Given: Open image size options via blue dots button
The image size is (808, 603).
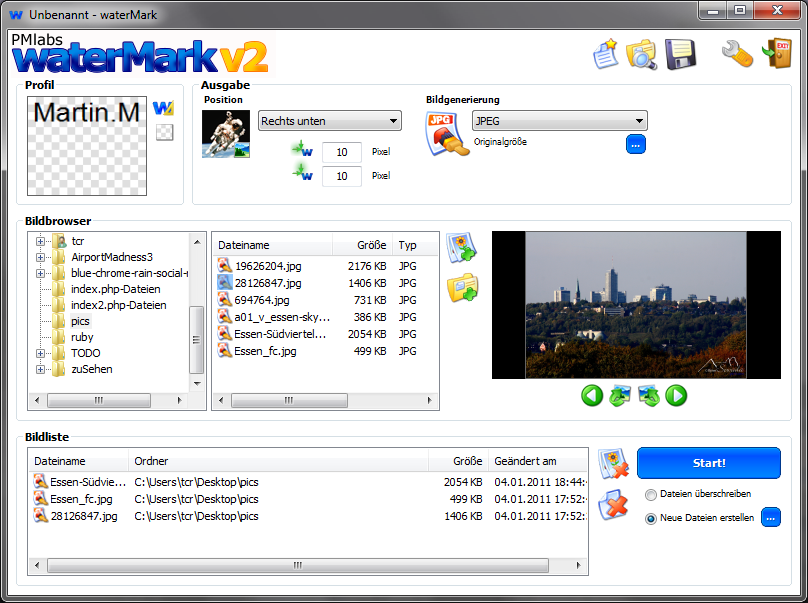Looking at the screenshot, I should click(x=636, y=145).
